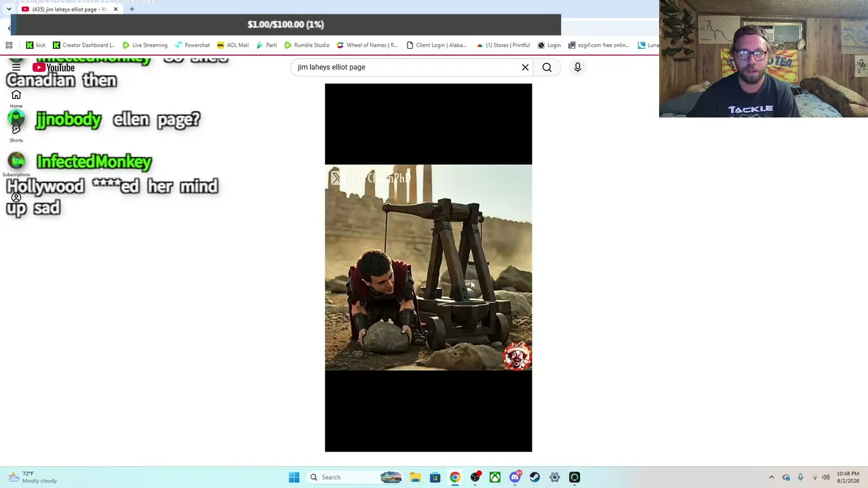868x488 pixels.
Task: Open the Login bookmark
Action: [x=549, y=45]
